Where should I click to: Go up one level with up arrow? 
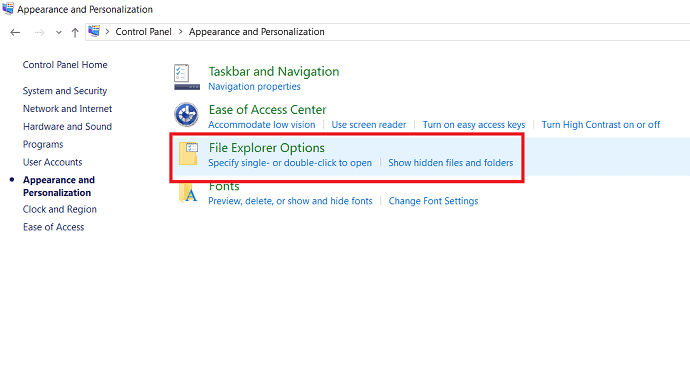[75, 32]
